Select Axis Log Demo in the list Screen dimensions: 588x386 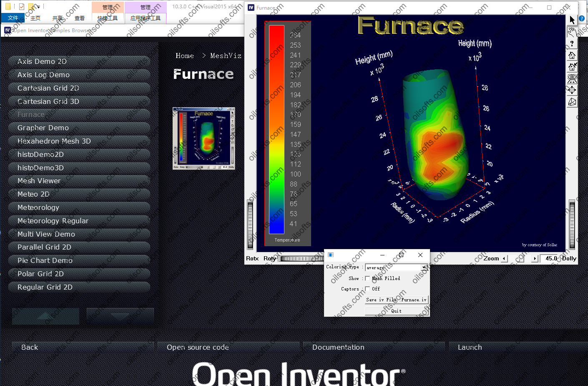click(79, 75)
